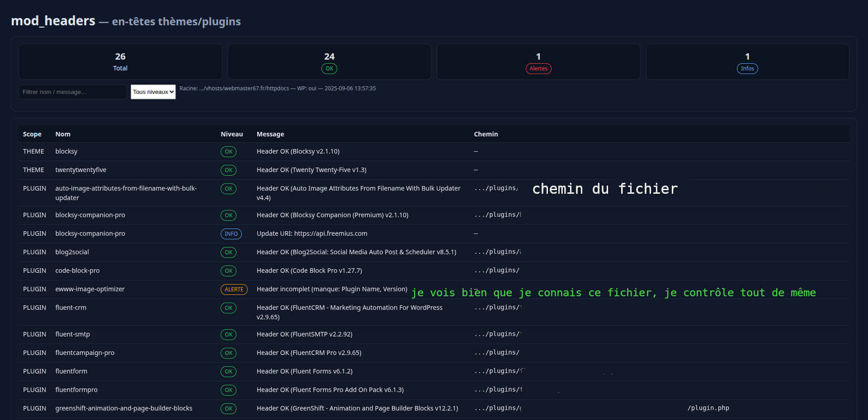This screenshot has height=420, width=868.
Task: Select the Total card showing 26
Action: point(120,62)
